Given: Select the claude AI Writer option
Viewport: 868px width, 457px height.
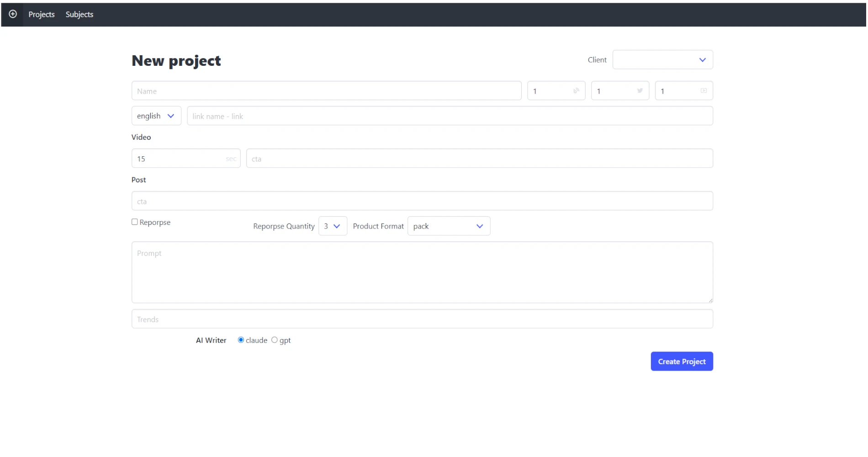Looking at the screenshot, I should (241, 340).
